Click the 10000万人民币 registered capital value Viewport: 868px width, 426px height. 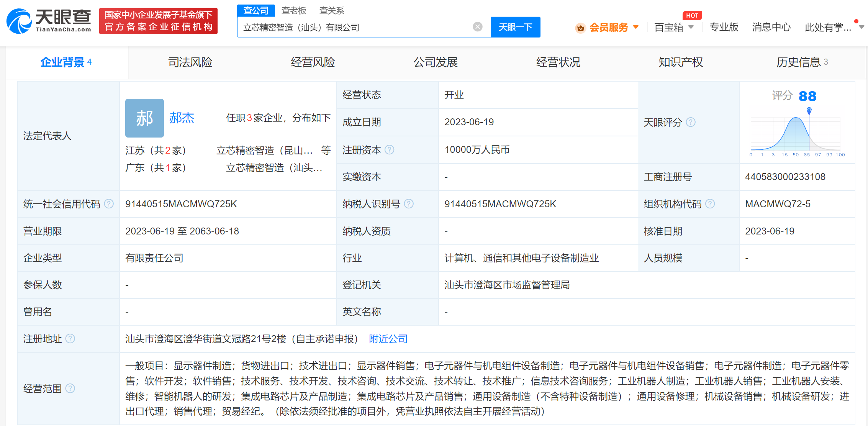click(477, 149)
